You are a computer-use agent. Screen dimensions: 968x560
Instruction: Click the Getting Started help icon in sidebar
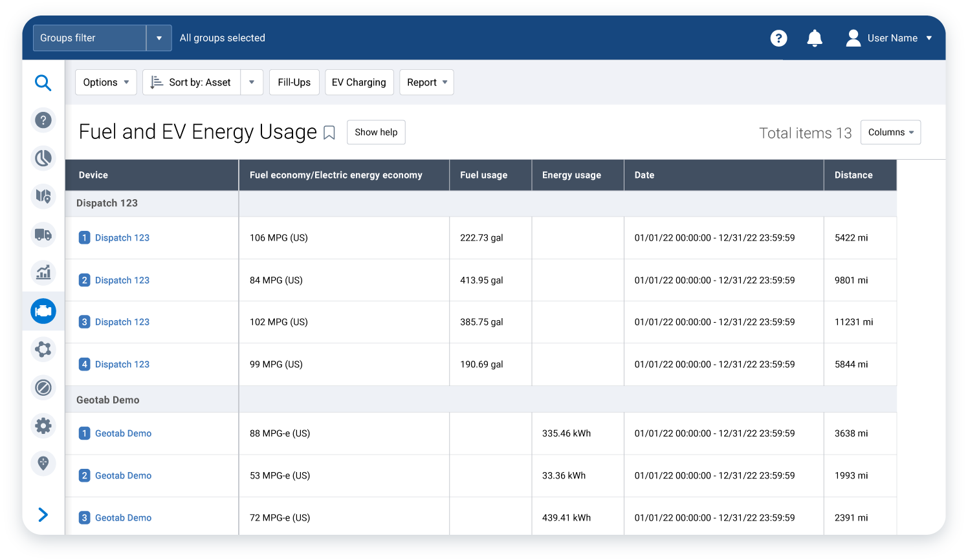(43, 120)
